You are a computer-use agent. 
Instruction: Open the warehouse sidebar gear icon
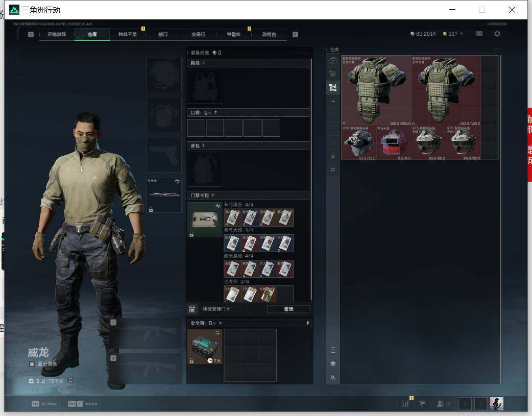coord(333,169)
